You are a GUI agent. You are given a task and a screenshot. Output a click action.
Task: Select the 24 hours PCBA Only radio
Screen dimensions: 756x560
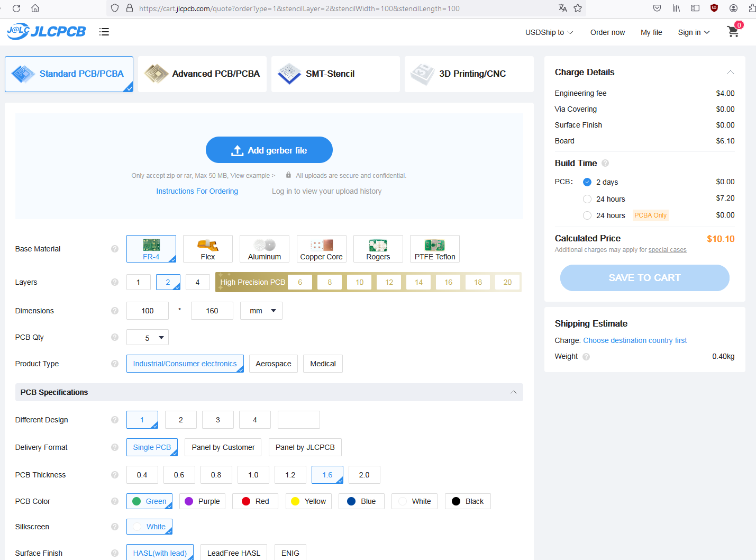tap(587, 215)
